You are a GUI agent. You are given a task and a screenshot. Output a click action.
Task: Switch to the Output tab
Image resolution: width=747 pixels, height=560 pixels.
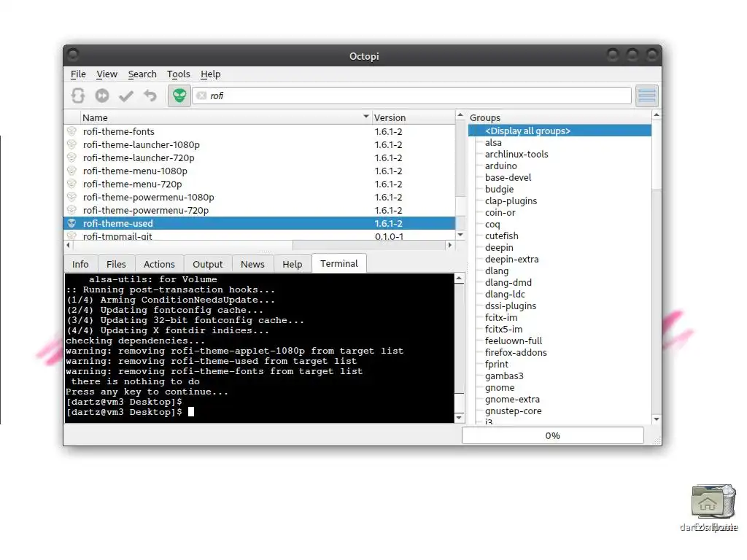coord(207,264)
